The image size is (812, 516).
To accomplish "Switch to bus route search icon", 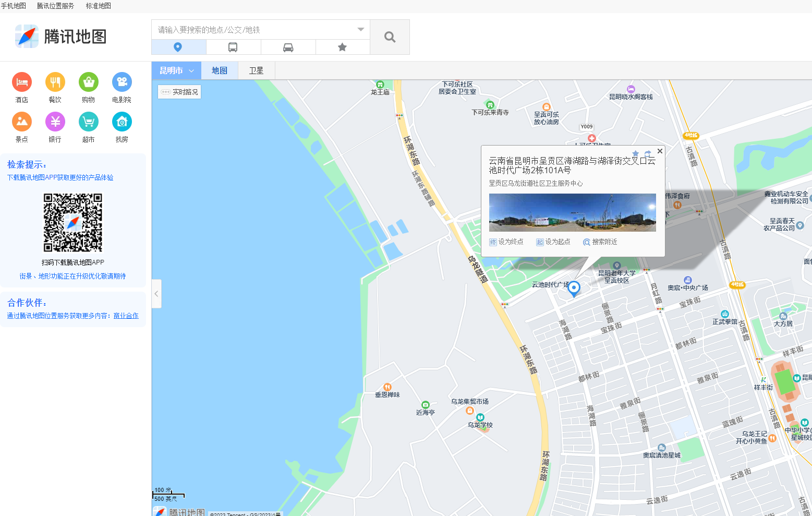I will click(233, 47).
